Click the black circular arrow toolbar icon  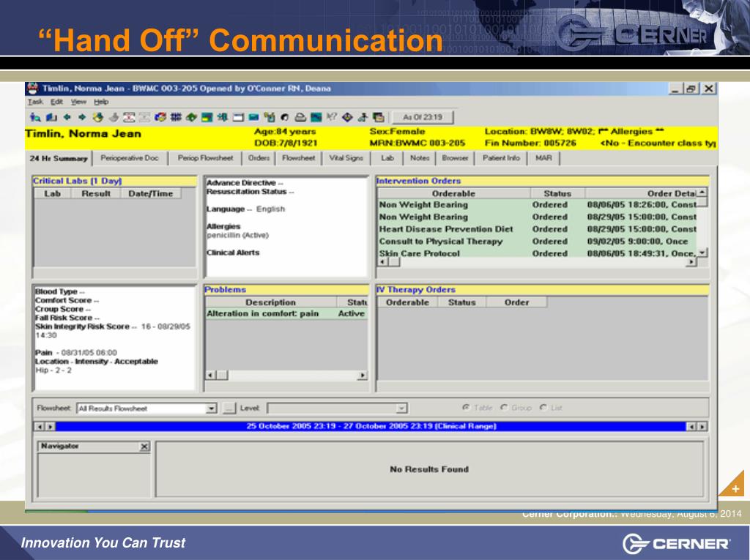click(285, 117)
